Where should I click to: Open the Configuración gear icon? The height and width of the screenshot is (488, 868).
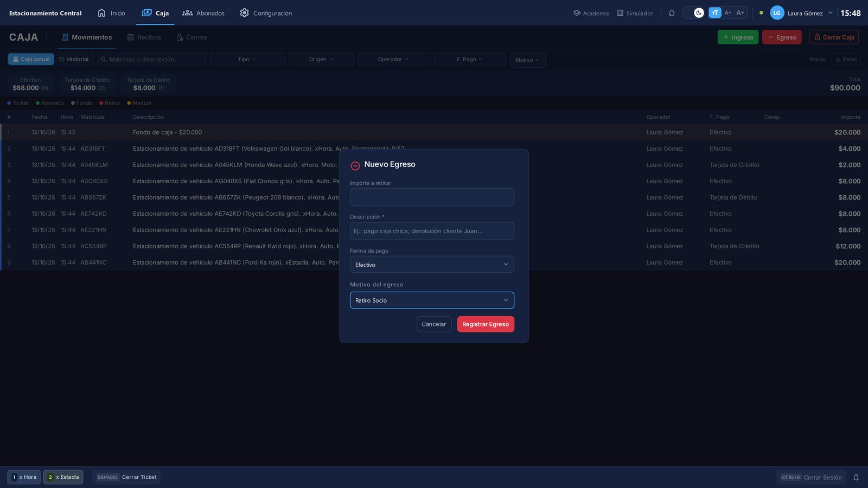coord(245,12)
